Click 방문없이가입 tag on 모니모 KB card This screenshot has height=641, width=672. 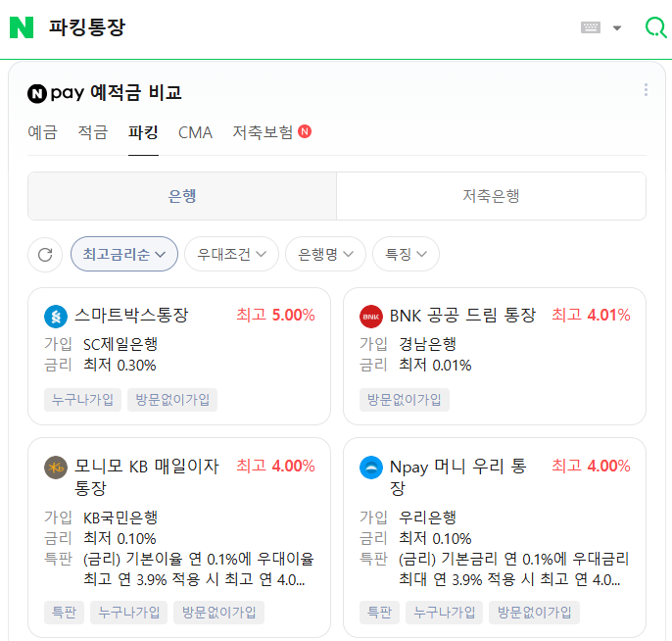pyautogui.click(x=218, y=613)
